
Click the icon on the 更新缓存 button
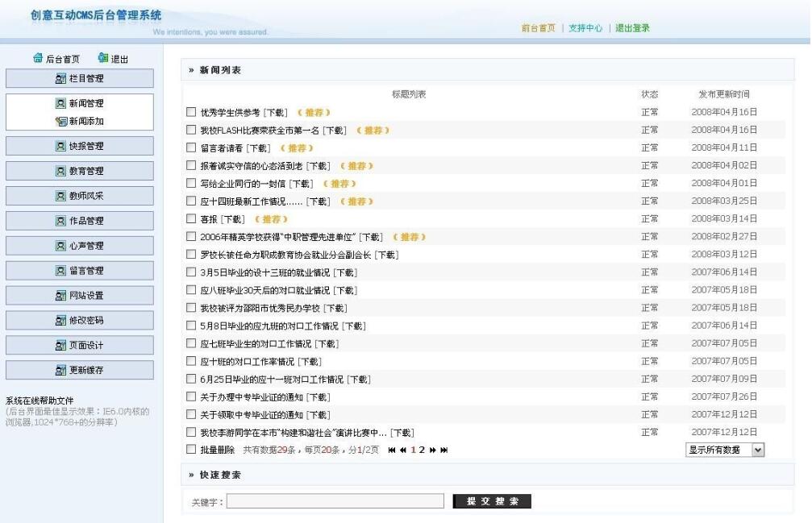[60, 370]
